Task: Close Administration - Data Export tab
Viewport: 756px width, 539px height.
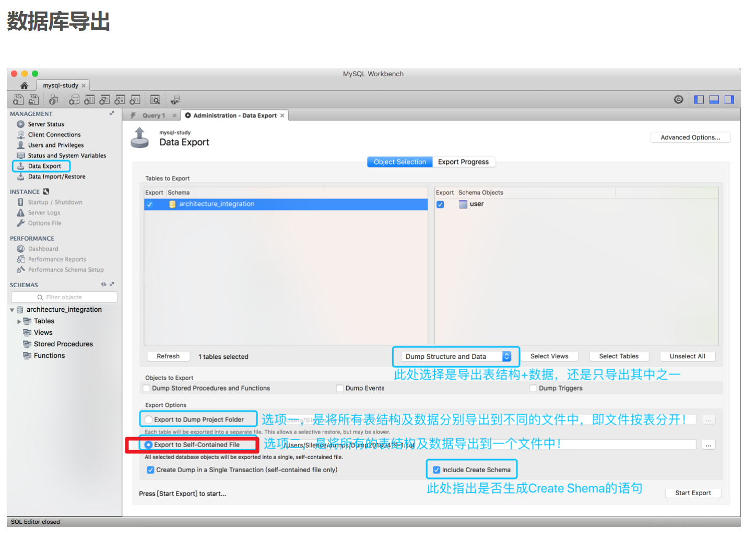Action: click(x=282, y=115)
